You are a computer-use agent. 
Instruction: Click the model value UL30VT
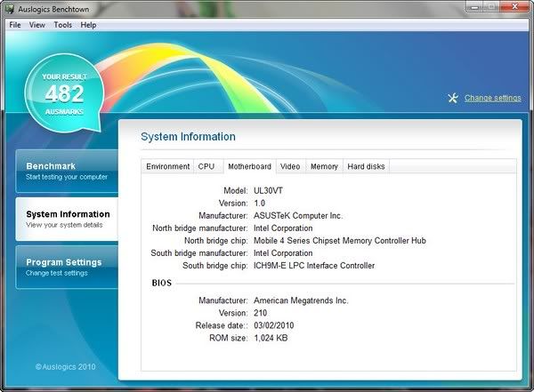pos(269,190)
